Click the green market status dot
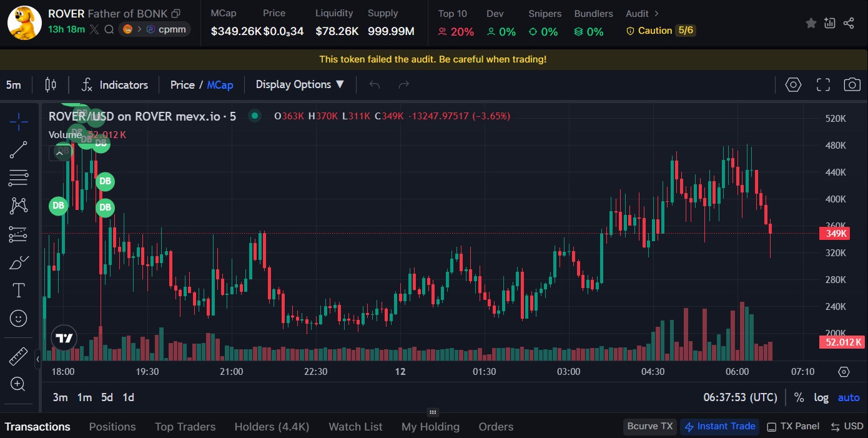 pyautogui.click(x=254, y=116)
